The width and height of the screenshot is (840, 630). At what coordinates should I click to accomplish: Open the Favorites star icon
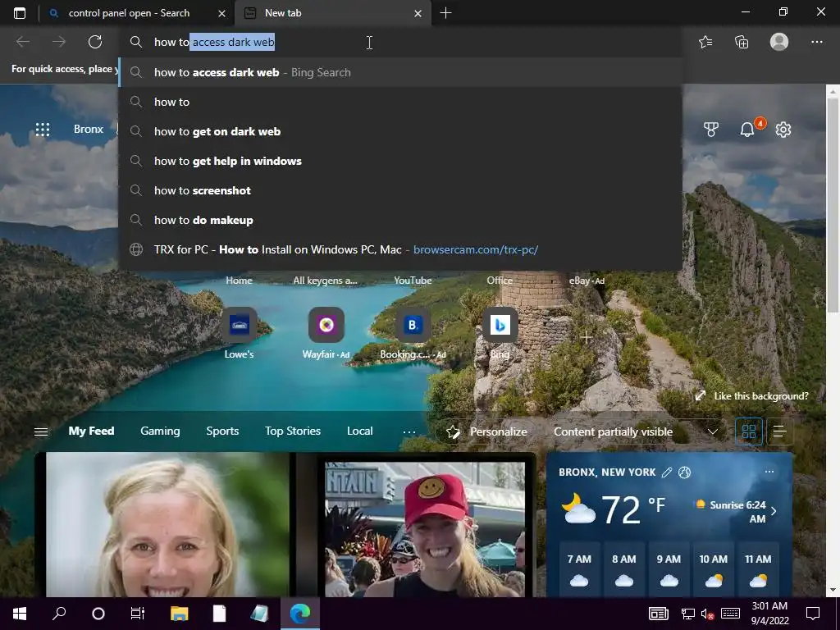pos(705,42)
